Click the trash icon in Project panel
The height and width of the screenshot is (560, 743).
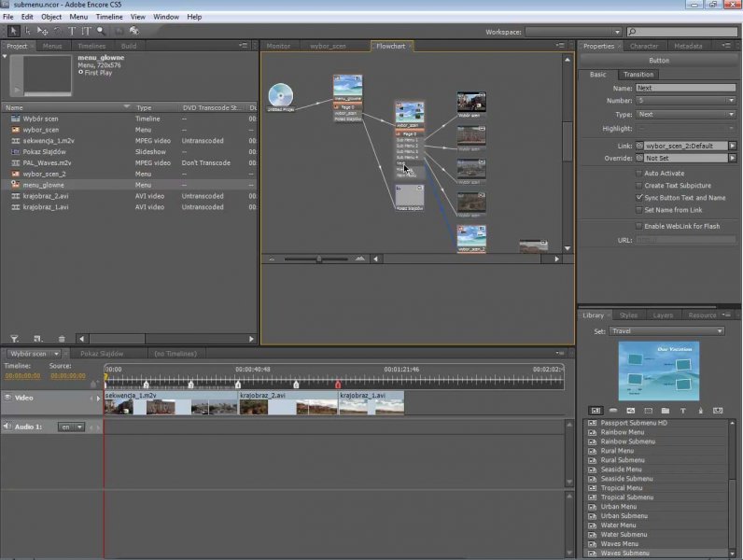(62, 339)
